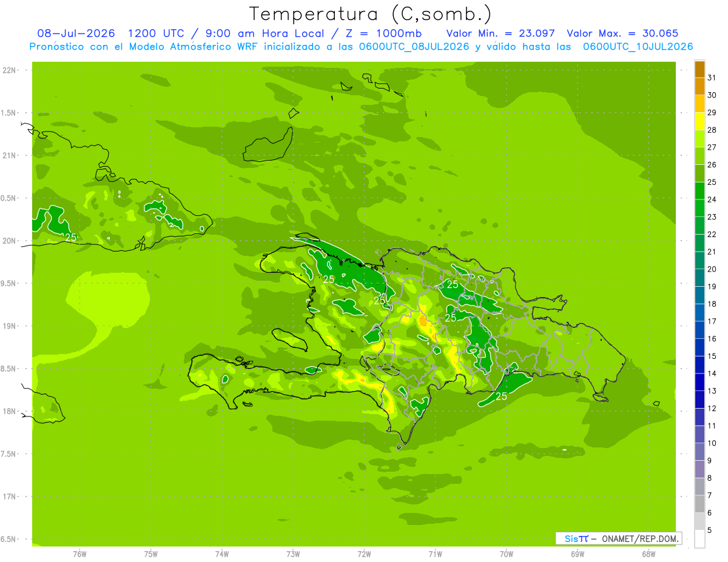Click legend swatch between 27 and 28
The width and height of the screenshot is (728, 562).
click(x=699, y=139)
